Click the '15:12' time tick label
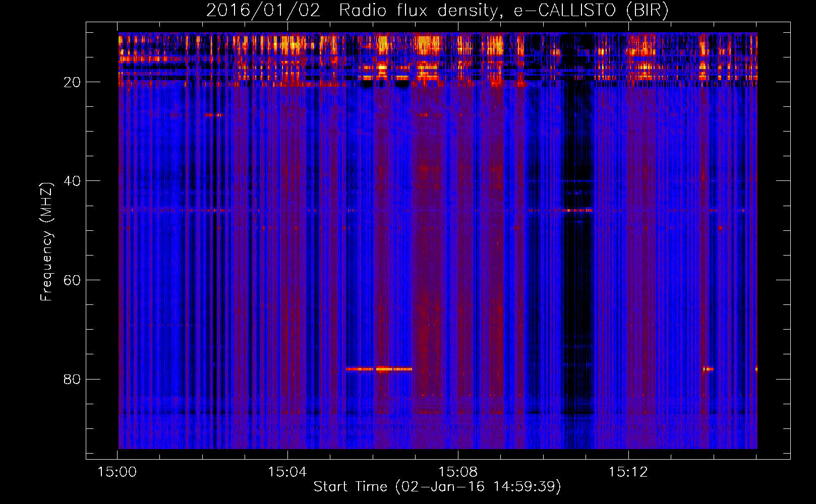The width and height of the screenshot is (816, 504). (x=628, y=472)
